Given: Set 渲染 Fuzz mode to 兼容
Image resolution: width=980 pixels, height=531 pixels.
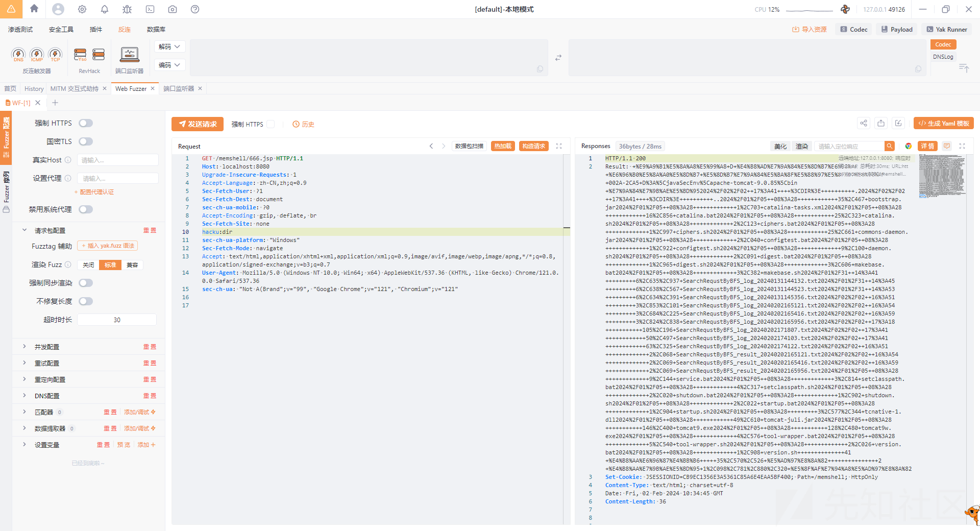Looking at the screenshot, I should tap(132, 265).
